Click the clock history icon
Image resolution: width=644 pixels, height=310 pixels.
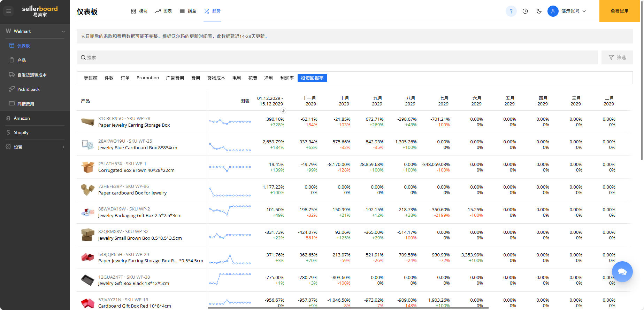[525, 11]
